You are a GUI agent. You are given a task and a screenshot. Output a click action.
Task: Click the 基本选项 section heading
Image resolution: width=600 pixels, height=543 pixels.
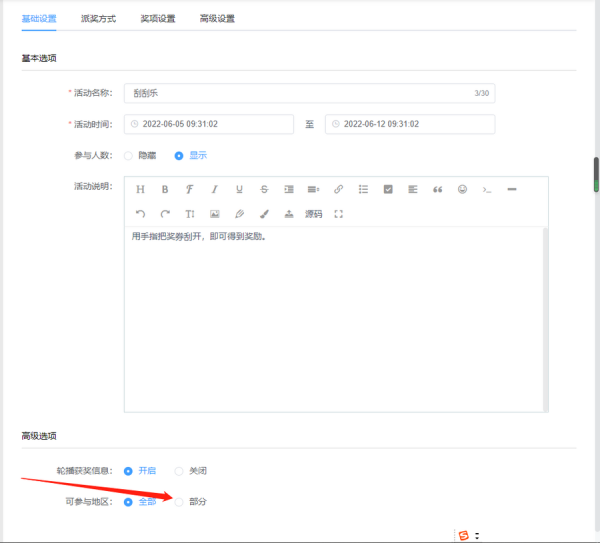[x=39, y=58]
